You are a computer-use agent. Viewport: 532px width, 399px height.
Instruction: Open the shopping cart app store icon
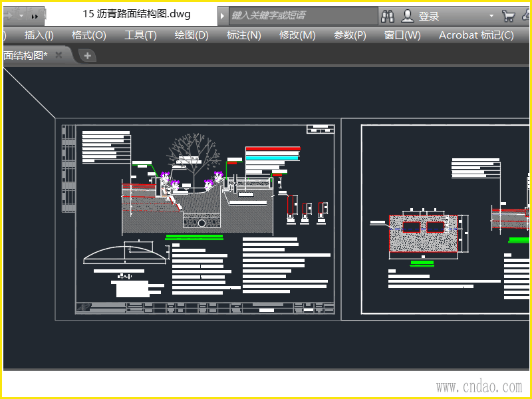point(508,16)
